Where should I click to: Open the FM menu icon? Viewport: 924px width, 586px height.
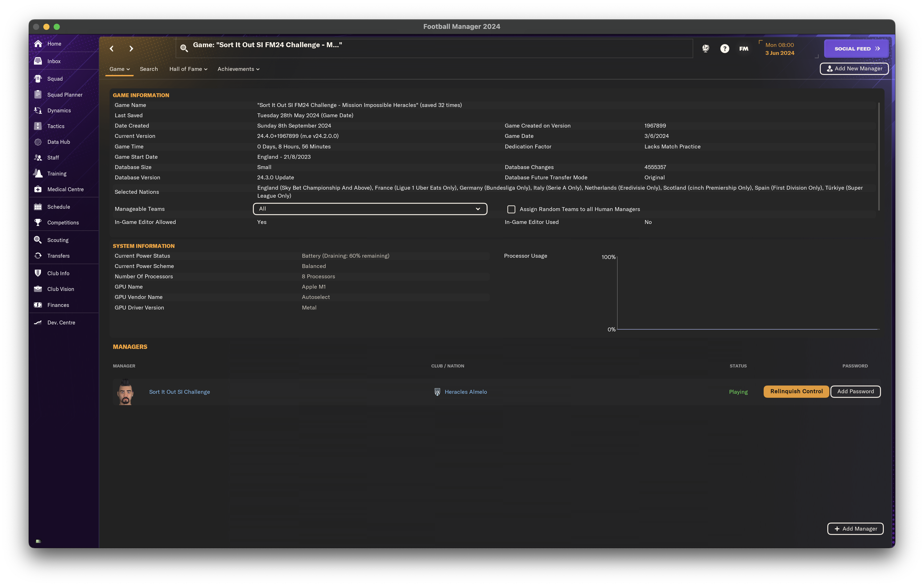point(744,48)
